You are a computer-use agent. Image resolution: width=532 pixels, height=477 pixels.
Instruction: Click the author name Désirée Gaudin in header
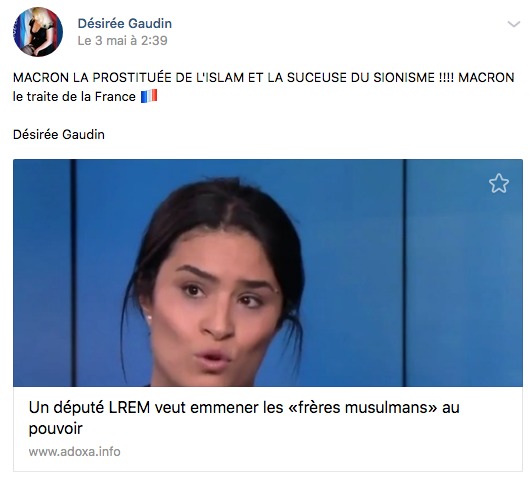(x=125, y=23)
